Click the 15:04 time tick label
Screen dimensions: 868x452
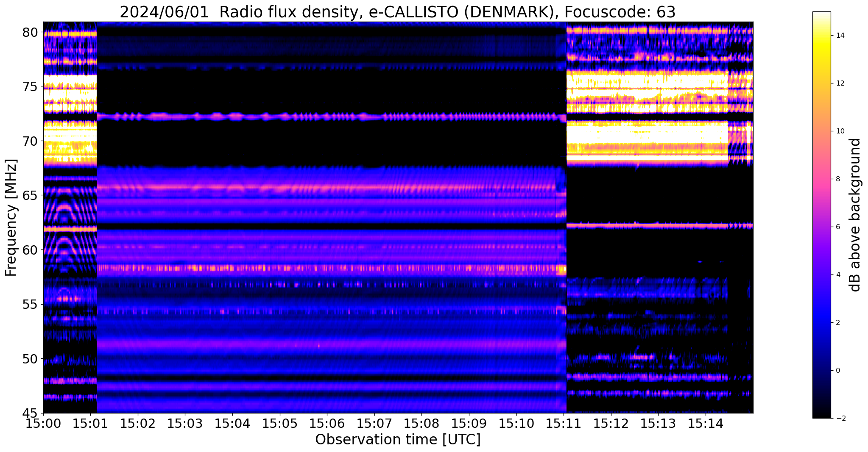[232, 424]
